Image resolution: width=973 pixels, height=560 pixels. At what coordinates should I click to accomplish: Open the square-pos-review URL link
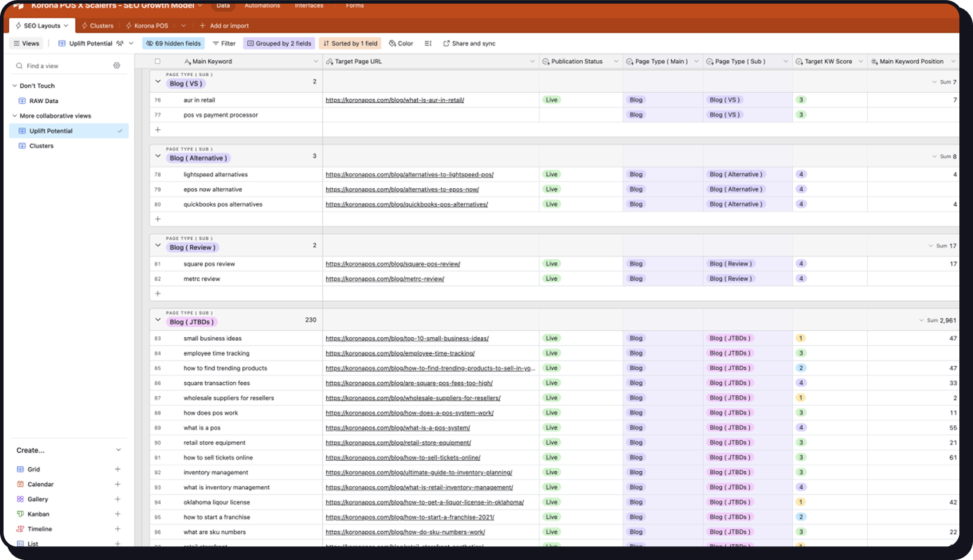coord(393,264)
